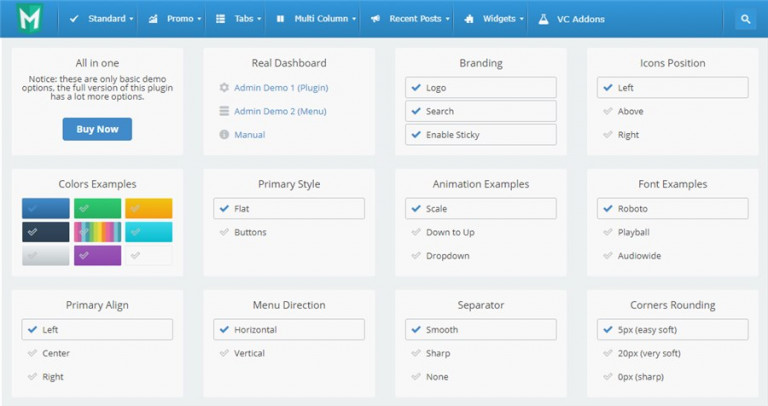Viewport: 768px width, 406px height.
Task: Click the columns icon beside Multi Column
Action: (x=280, y=19)
